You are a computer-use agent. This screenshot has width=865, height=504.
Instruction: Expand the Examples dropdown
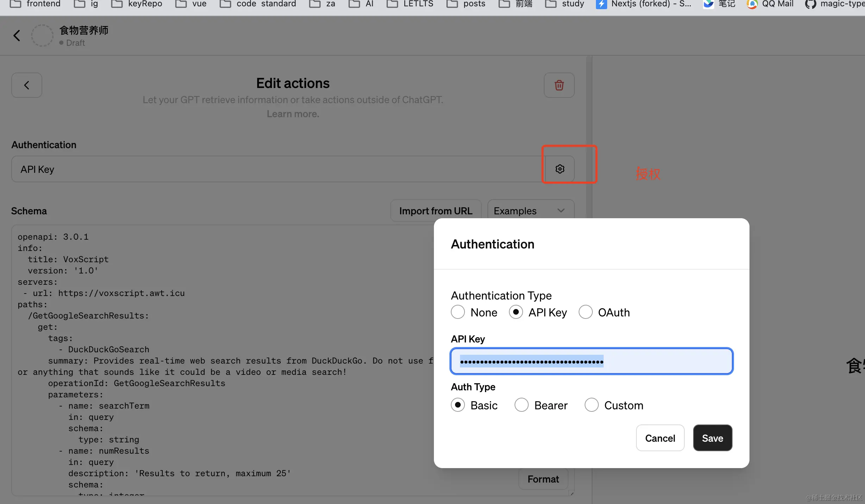[530, 211]
